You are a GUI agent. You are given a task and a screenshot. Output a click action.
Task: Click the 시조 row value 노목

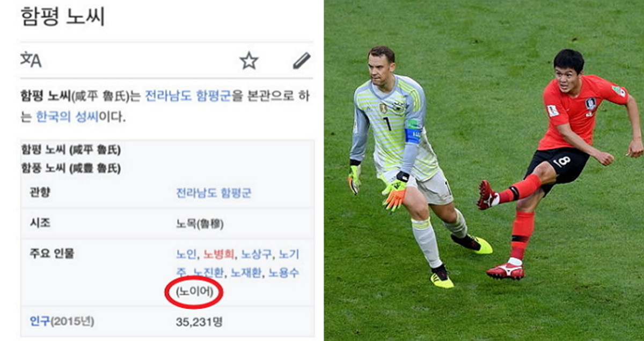tap(200, 224)
